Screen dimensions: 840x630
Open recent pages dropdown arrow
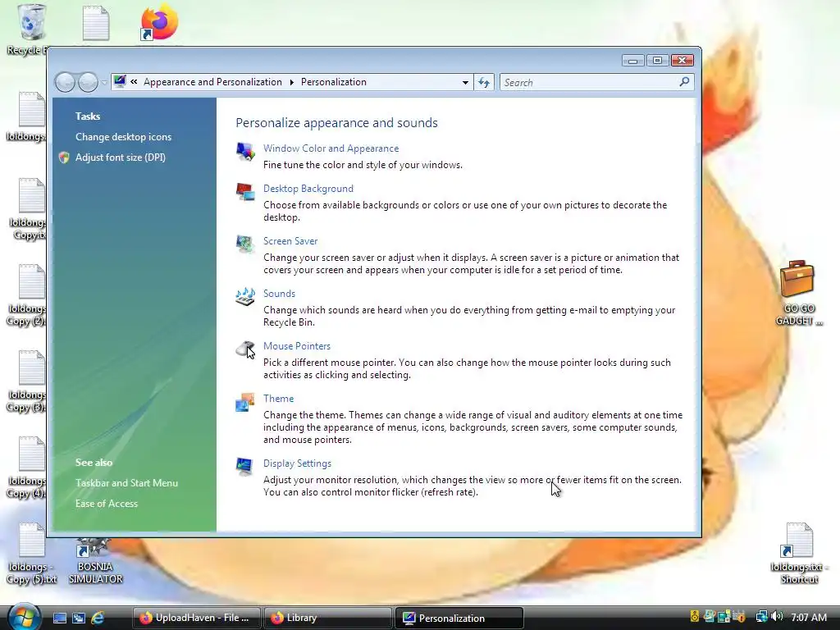[x=104, y=83]
